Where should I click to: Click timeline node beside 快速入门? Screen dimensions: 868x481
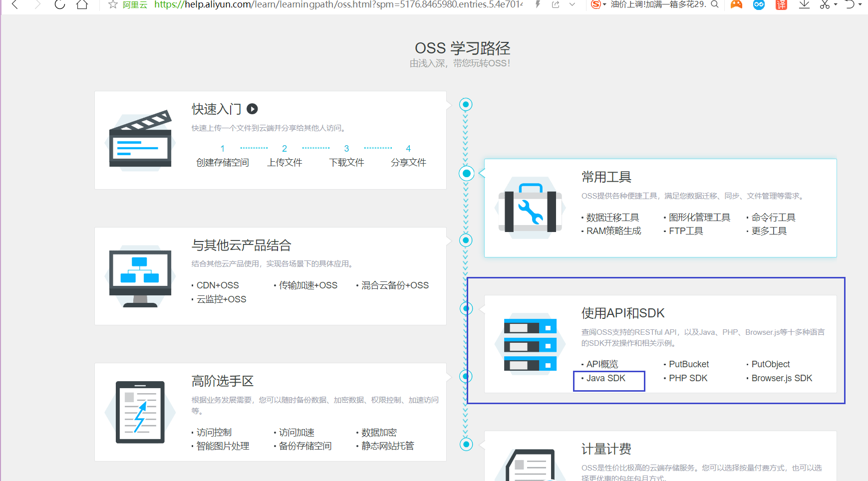tap(466, 104)
